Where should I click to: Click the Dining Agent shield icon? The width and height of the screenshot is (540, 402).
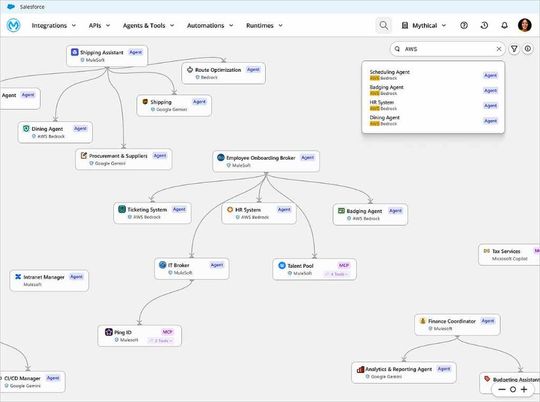coord(26,128)
